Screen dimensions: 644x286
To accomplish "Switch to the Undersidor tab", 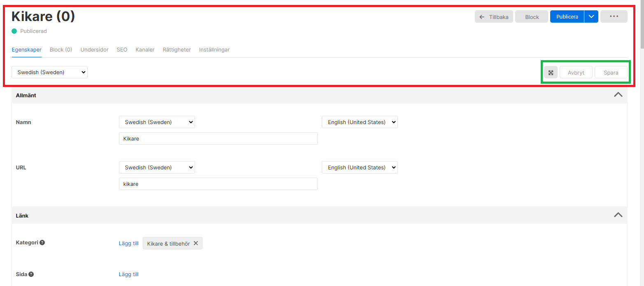I will coord(94,49).
